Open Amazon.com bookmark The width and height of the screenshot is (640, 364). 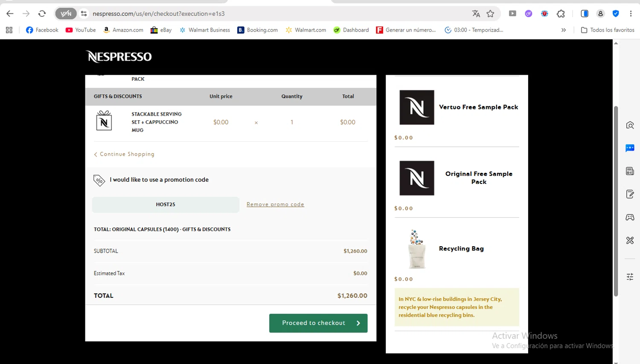(x=123, y=30)
